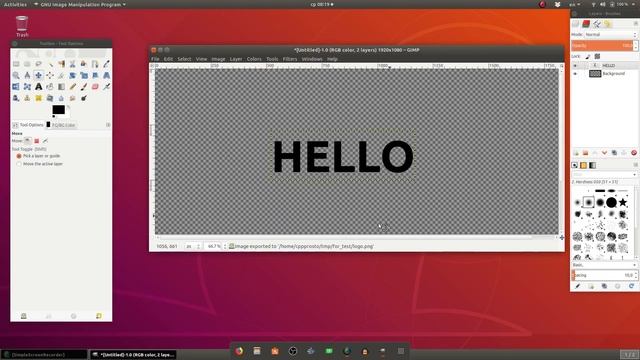Switch to the FG/BG Color tab
Screen dimensions: 640x360
coord(61,125)
